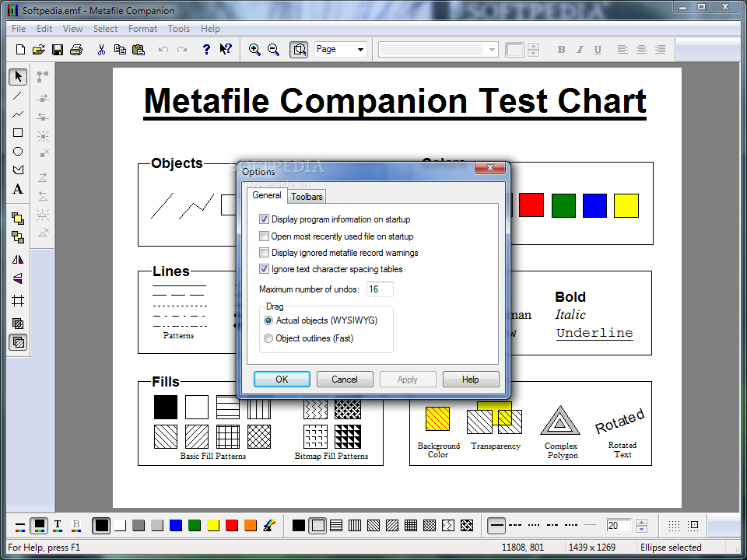Viewport: 747px width, 560px height.
Task: Click the custom color rainbow icon
Action: coord(270,525)
